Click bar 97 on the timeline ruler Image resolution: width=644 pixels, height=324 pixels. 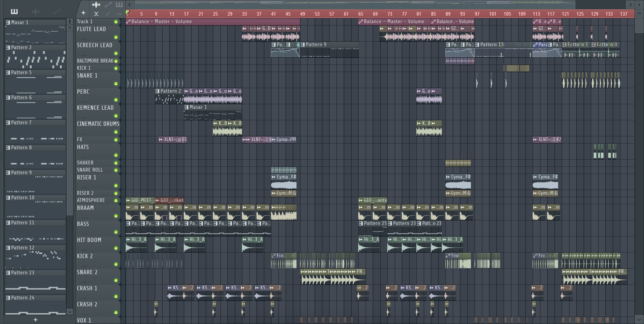pos(477,14)
